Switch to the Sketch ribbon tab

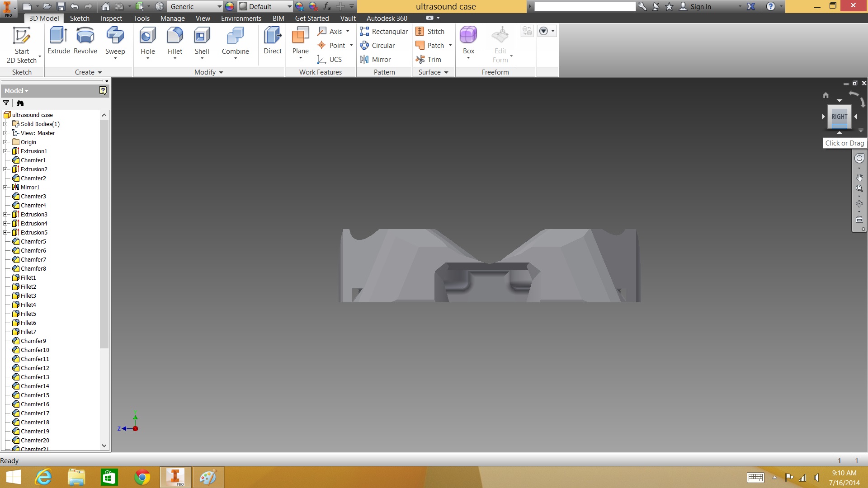[x=80, y=18]
